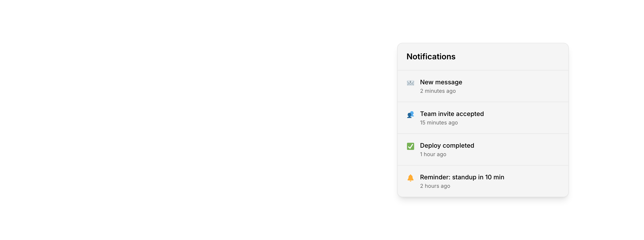The image size is (644, 240).
Task: Click the orange bell reminder icon
Action: (x=410, y=178)
